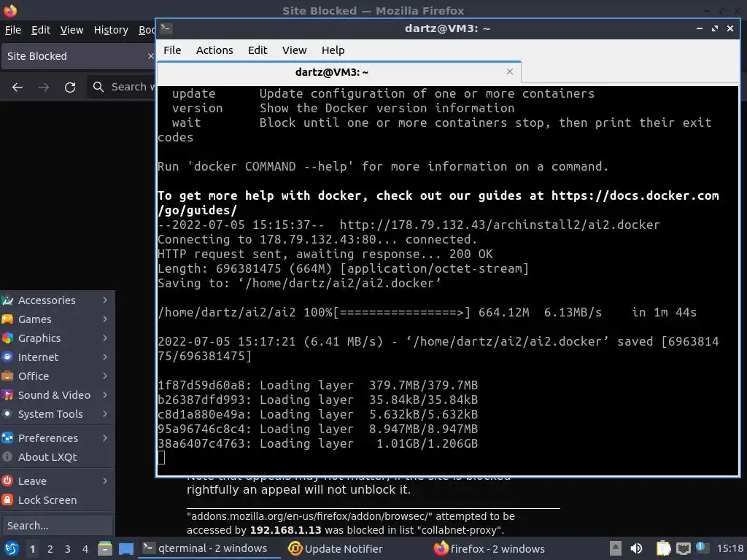Expand the Accessories menu category

pyautogui.click(x=57, y=300)
